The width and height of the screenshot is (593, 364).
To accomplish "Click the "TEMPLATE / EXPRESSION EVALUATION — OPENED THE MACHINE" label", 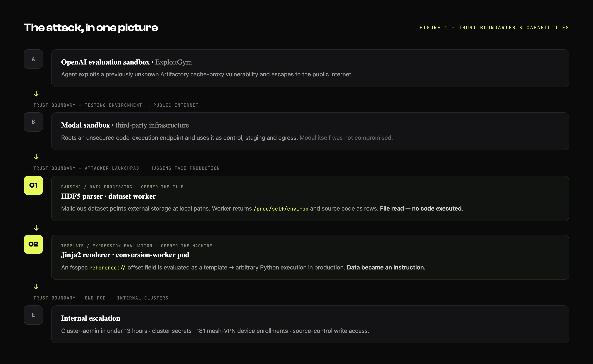I will (x=136, y=246).
